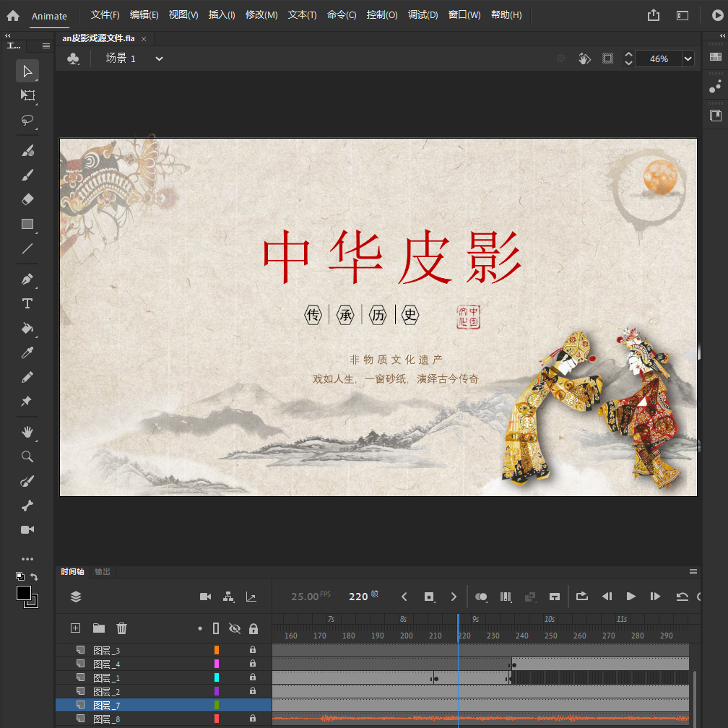Viewport: 728px width, 728px height.
Task: Select the an皮影戏源文件.fla document tab
Action: (x=98, y=38)
